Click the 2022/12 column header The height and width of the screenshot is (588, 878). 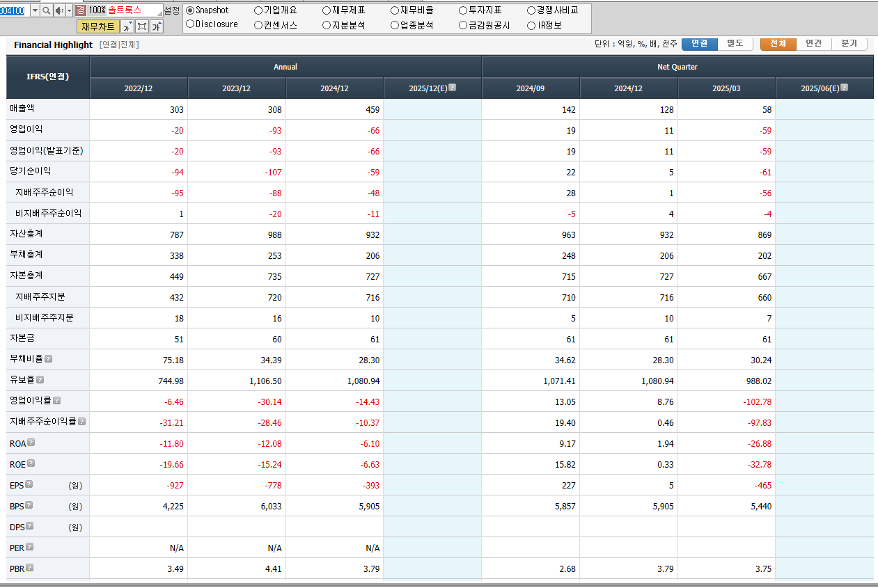click(139, 88)
